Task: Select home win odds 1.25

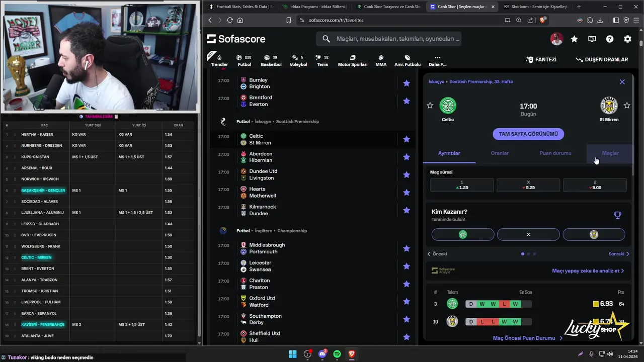Action: [x=462, y=185]
